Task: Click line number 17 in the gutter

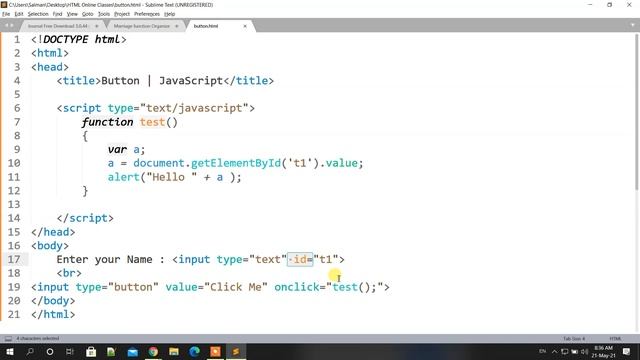Action: coord(14,260)
